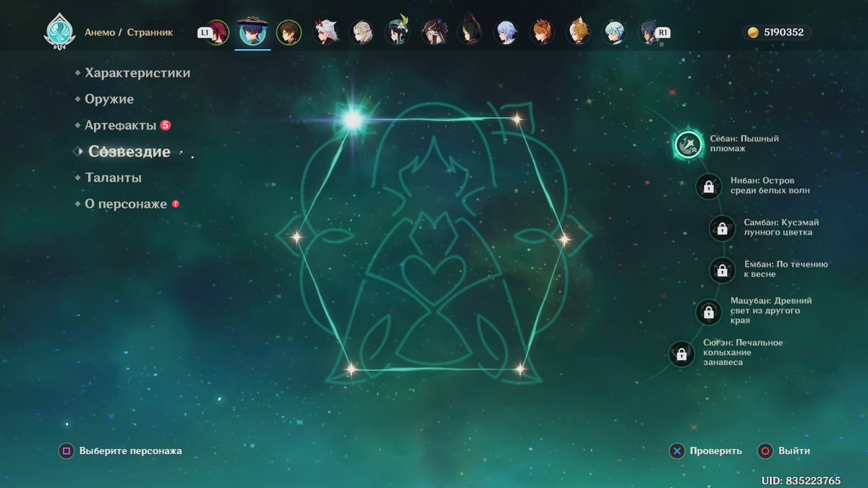Click the red exclamation badge beside О персонаже

point(175,205)
